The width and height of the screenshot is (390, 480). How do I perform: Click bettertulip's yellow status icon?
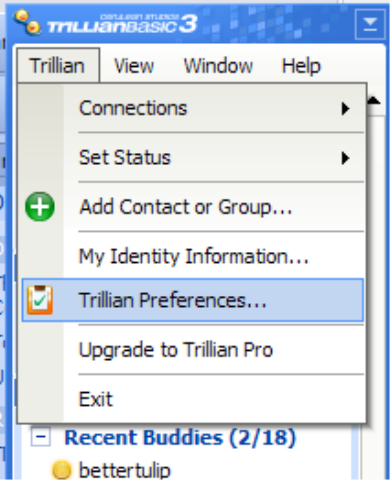coord(62,470)
